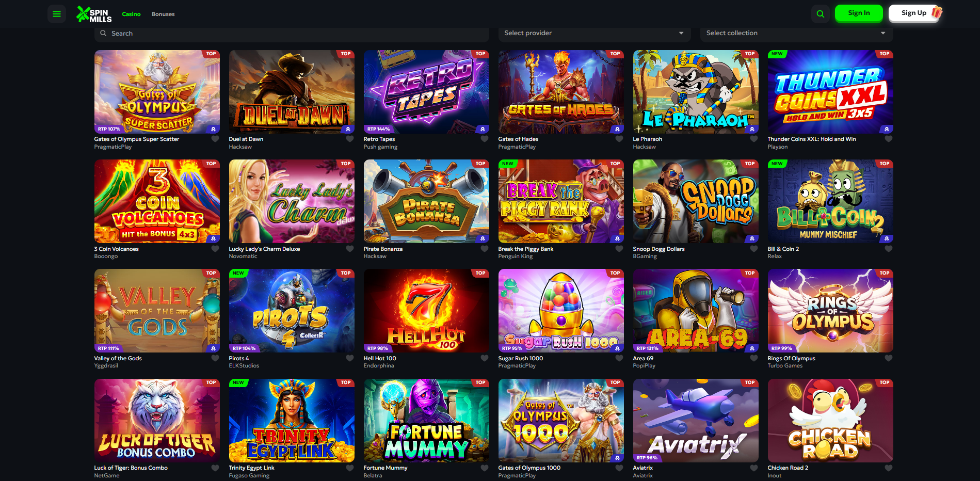Click demo mode icon on Duel at Dawn
The width and height of the screenshot is (980, 481).
pyautogui.click(x=348, y=129)
